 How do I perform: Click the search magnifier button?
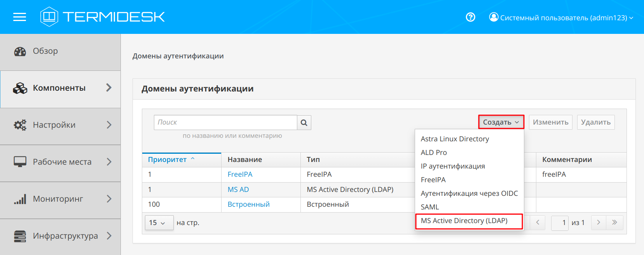click(x=304, y=123)
